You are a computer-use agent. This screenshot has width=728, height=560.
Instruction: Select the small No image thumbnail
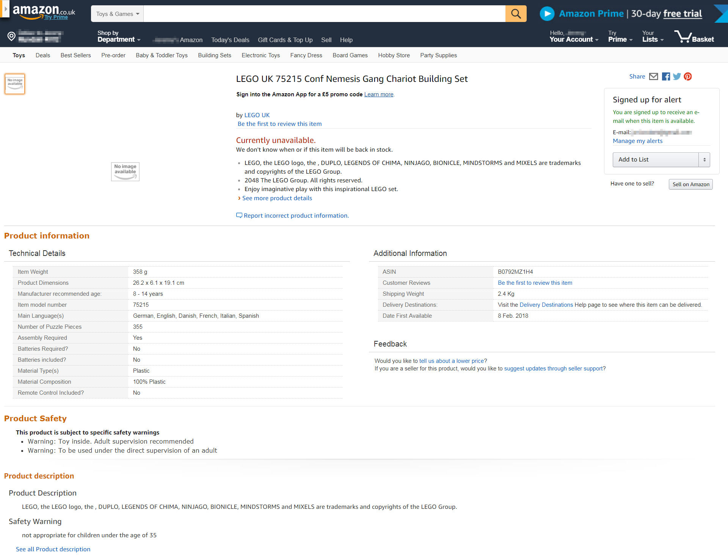click(x=15, y=84)
